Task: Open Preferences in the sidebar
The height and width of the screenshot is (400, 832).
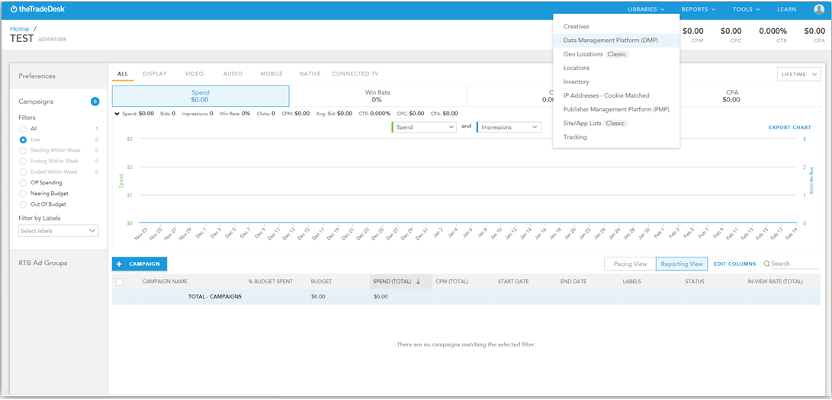Action: (37, 76)
